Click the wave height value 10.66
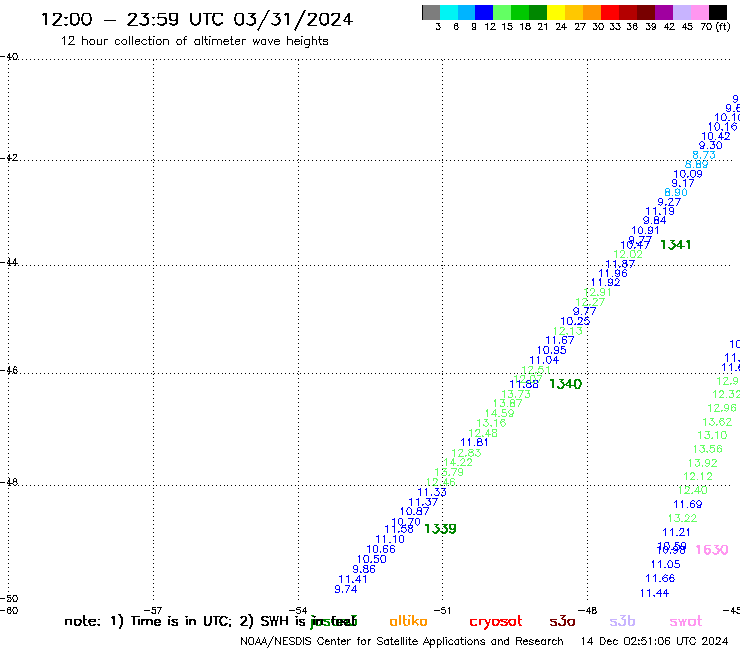 click(381, 549)
